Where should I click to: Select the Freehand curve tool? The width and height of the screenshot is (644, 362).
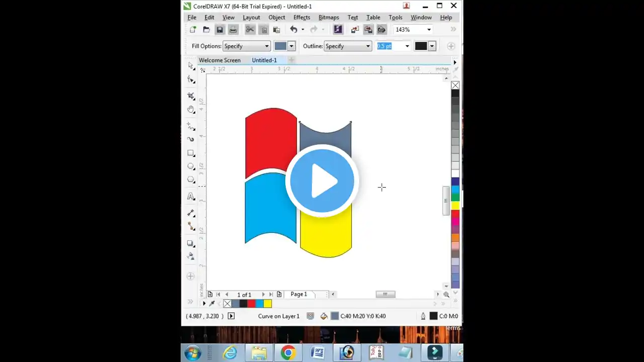pyautogui.click(x=191, y=126)
